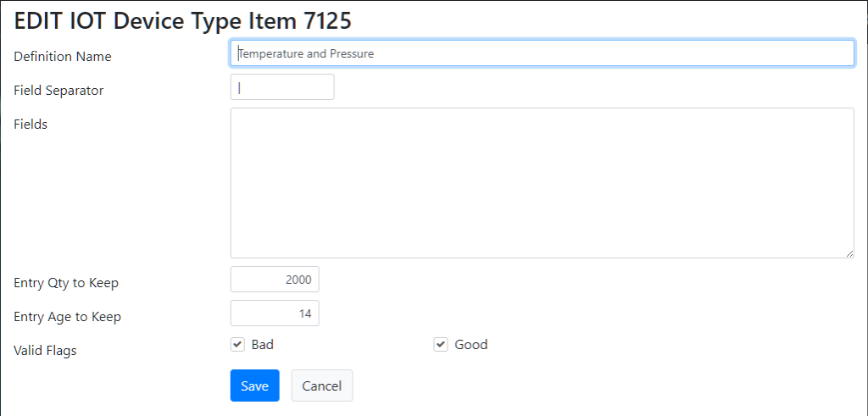This screenshot has width=868, height=416.
Task: Cancel editing the device type item
Action: tap(321, 385)
